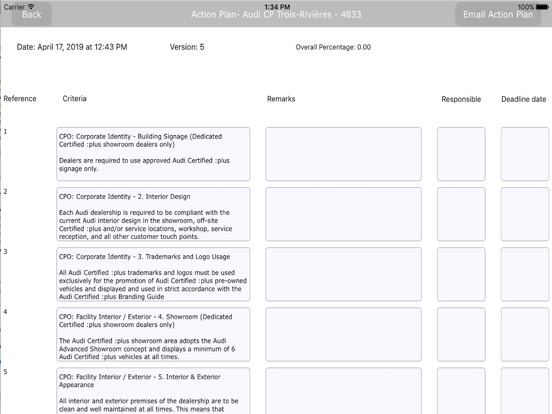Click the Action Plan title text

coord(276,15)
